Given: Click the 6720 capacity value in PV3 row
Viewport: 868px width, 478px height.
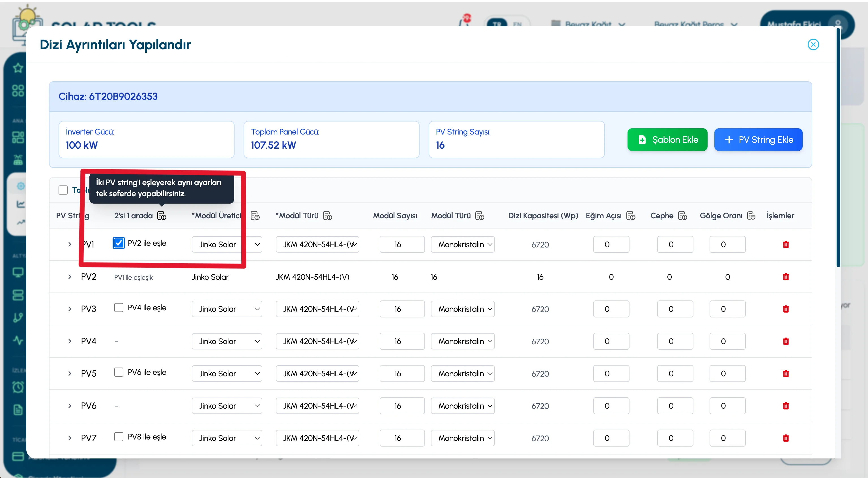Looking at the screenshot, I should coord(540,309).
